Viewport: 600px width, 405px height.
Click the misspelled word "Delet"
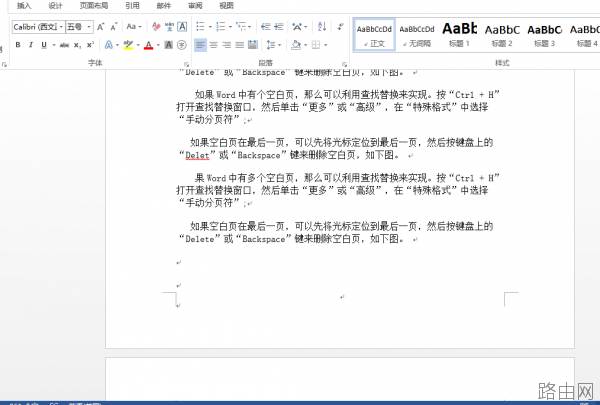(197, 155)
